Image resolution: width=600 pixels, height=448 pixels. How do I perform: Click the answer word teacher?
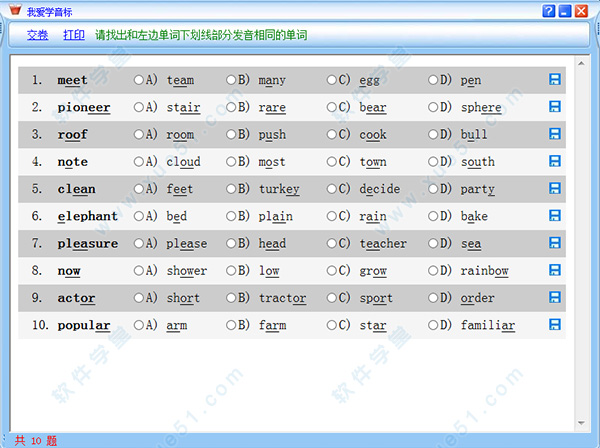coord(383,244)
